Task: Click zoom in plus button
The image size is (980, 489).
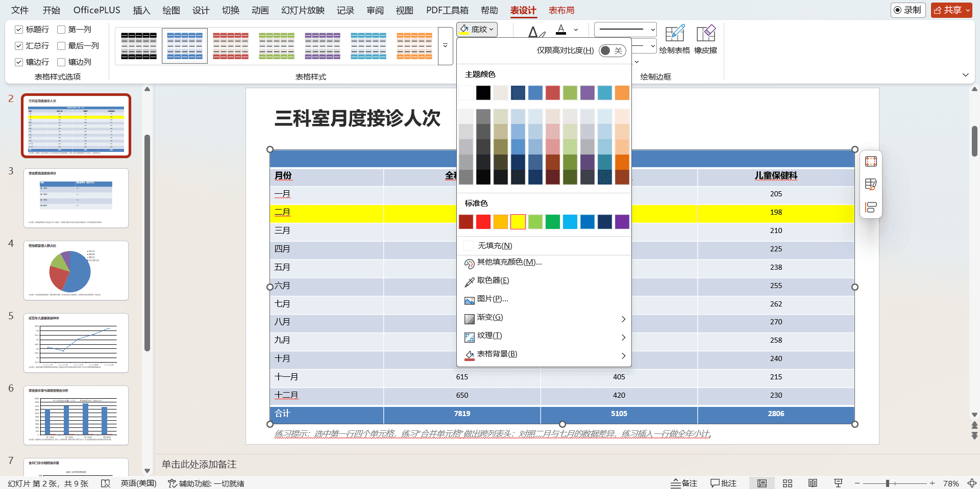Action: coord(932,483)
